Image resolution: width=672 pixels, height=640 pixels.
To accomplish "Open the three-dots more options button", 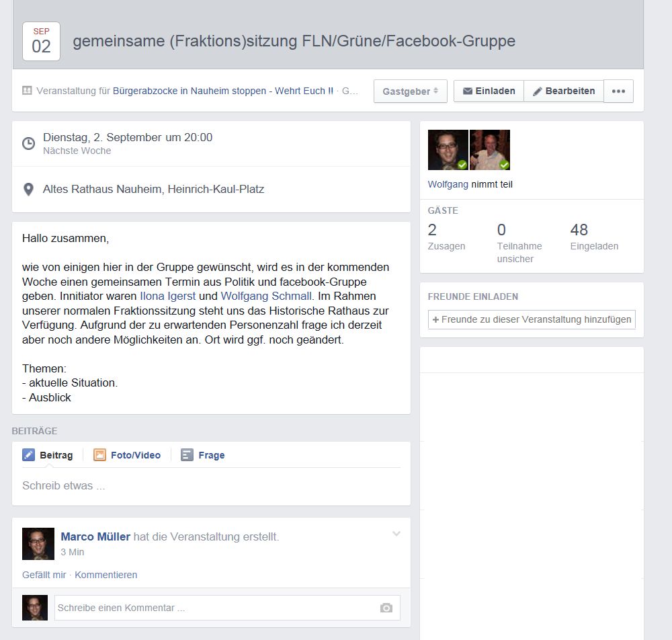I will [618, 91].
